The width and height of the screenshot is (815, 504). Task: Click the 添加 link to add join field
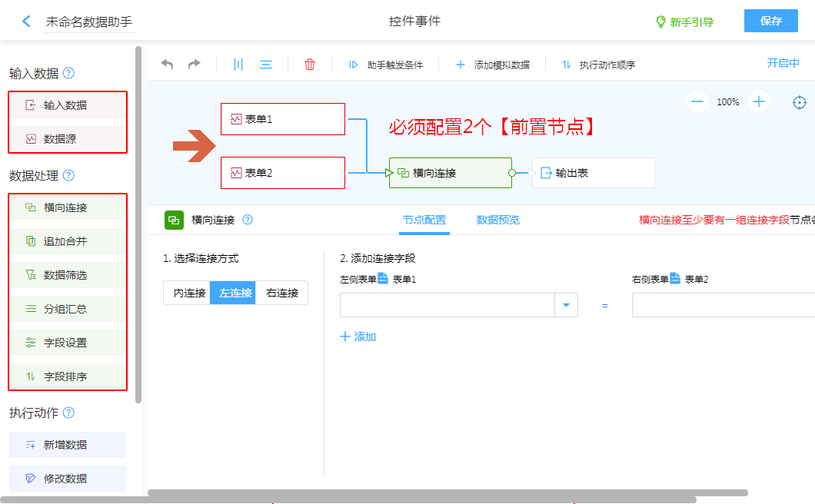click(x=358, y=337)
